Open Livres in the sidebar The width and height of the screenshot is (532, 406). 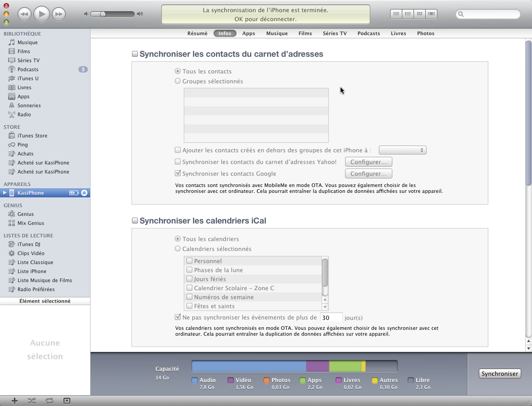[24, 87]
